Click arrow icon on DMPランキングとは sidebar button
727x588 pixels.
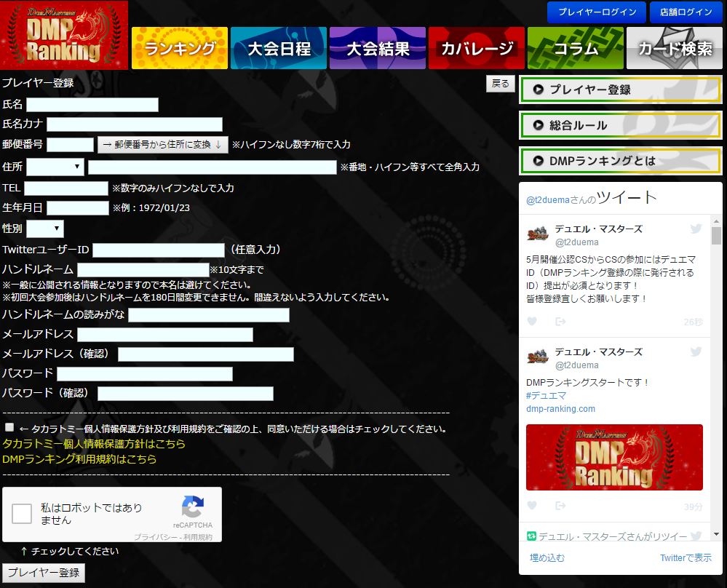pyautogui.click(x=538, y=161)
